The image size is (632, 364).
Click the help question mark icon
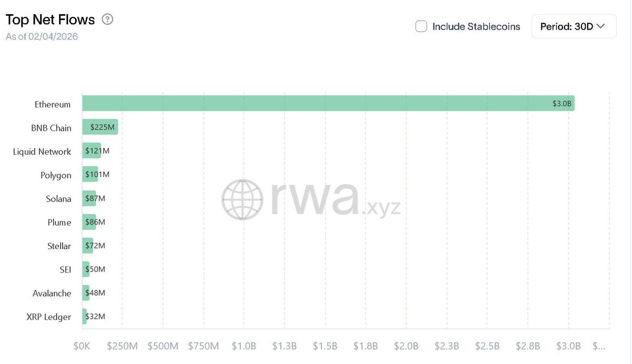click(x=107, y=20)
